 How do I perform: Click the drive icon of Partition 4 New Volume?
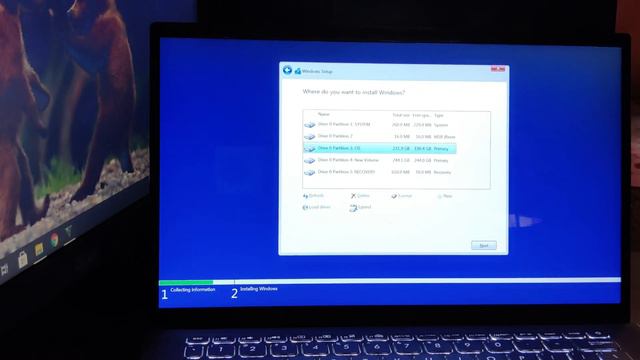click(x=309, y=160)
